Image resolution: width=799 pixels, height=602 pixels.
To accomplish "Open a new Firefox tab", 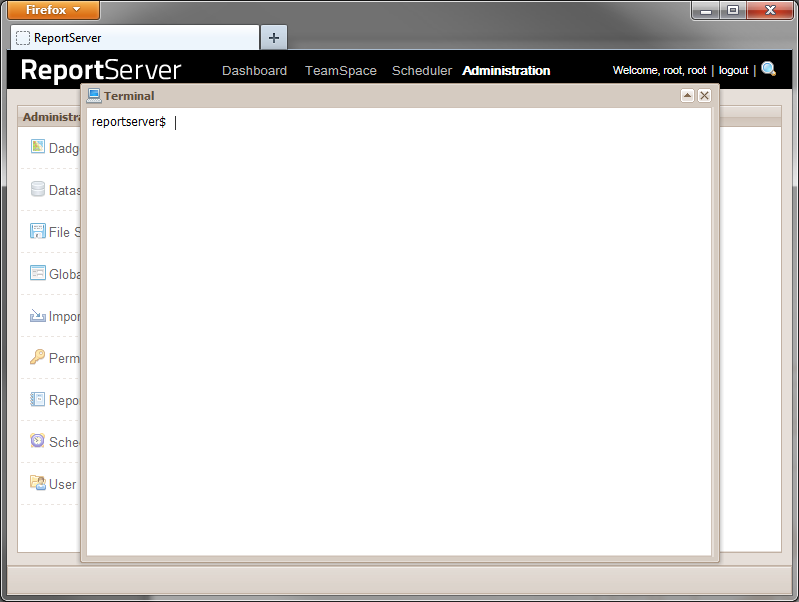I will (x=274, y=38).
